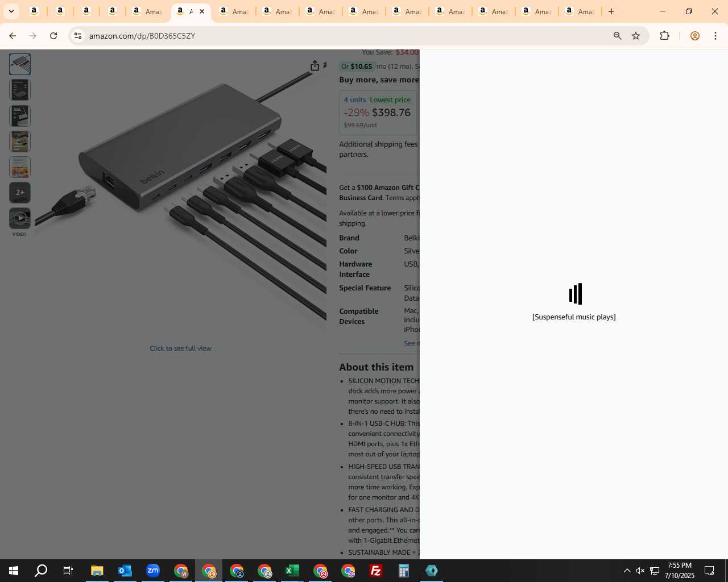Click the 'Or $10.65' monthly payment badge
This screenshot has height=582, width=728.
click(357, 66)
